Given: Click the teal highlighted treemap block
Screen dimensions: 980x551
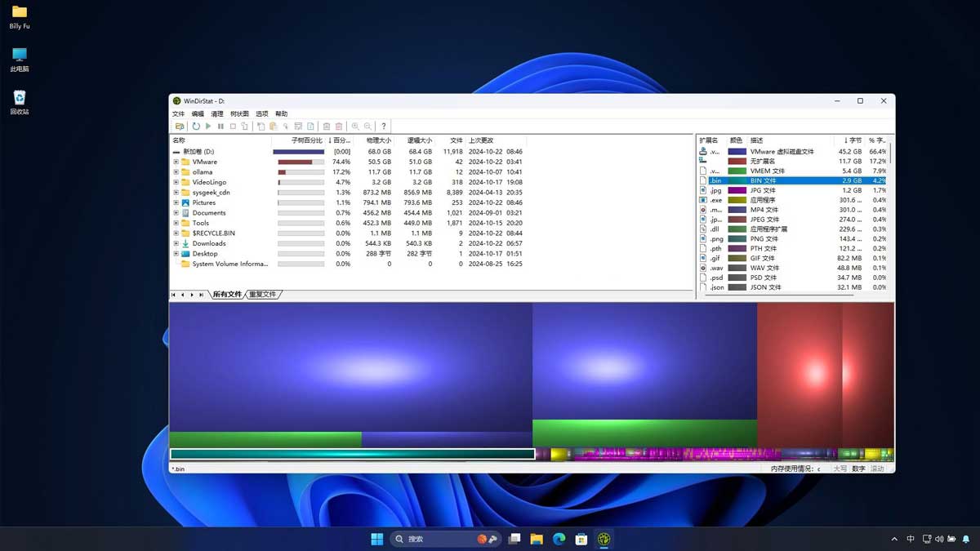Looking at the screenshot, I should pos(352,454).
